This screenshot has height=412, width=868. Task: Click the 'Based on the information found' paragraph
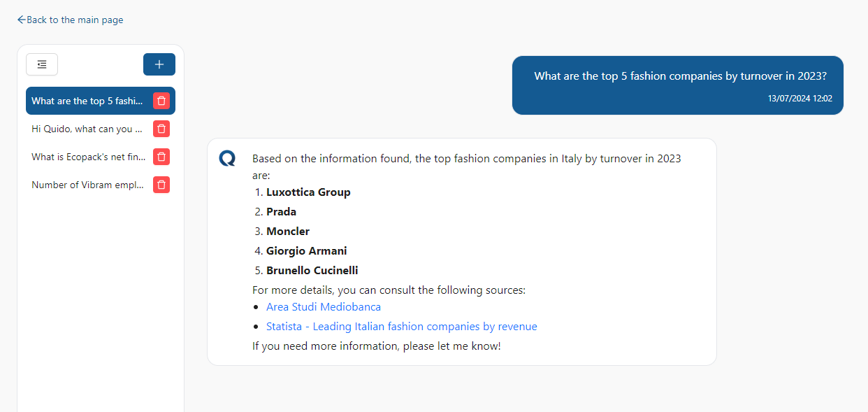[x=467, y=167]
